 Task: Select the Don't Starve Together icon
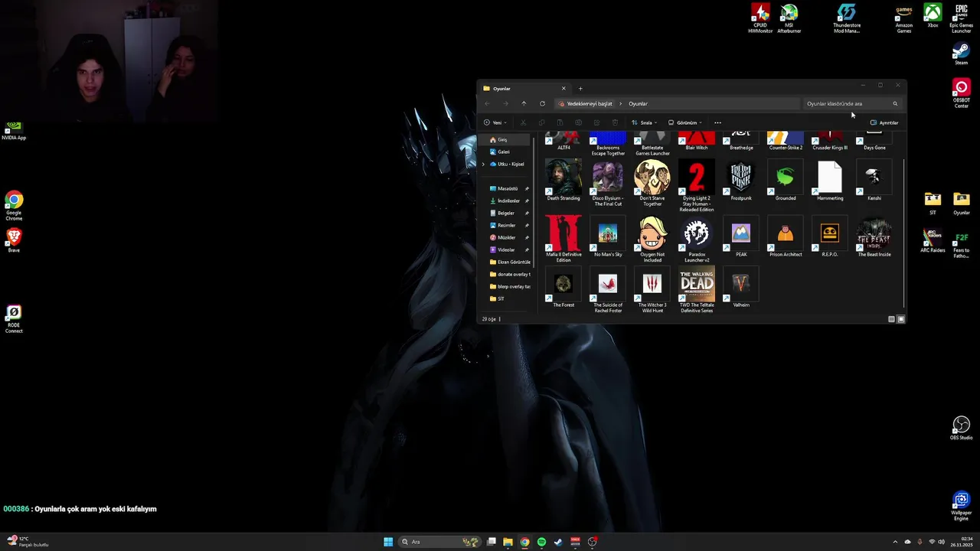(x=652, y=184)
